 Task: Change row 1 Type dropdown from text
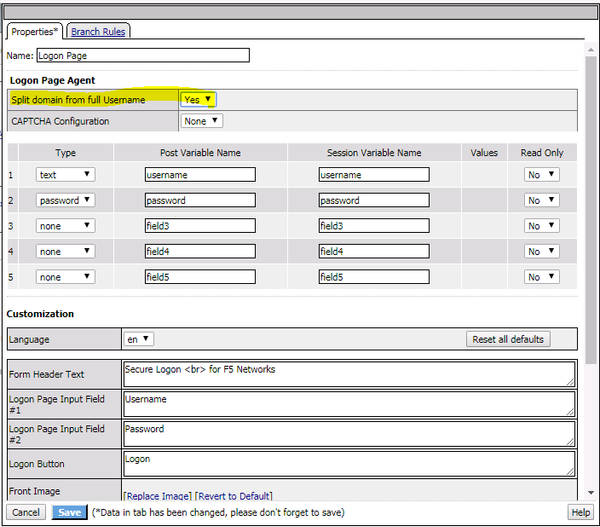[66, 175]
